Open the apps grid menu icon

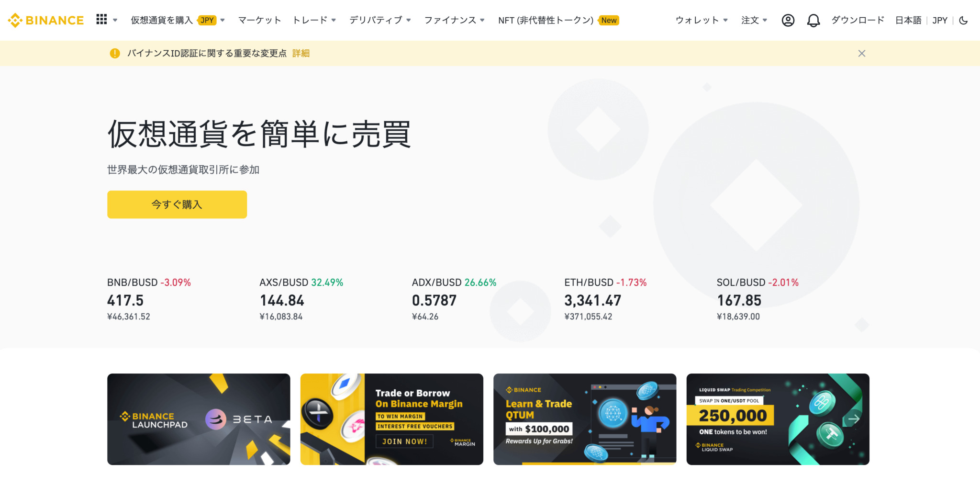[x=101, y=20]
